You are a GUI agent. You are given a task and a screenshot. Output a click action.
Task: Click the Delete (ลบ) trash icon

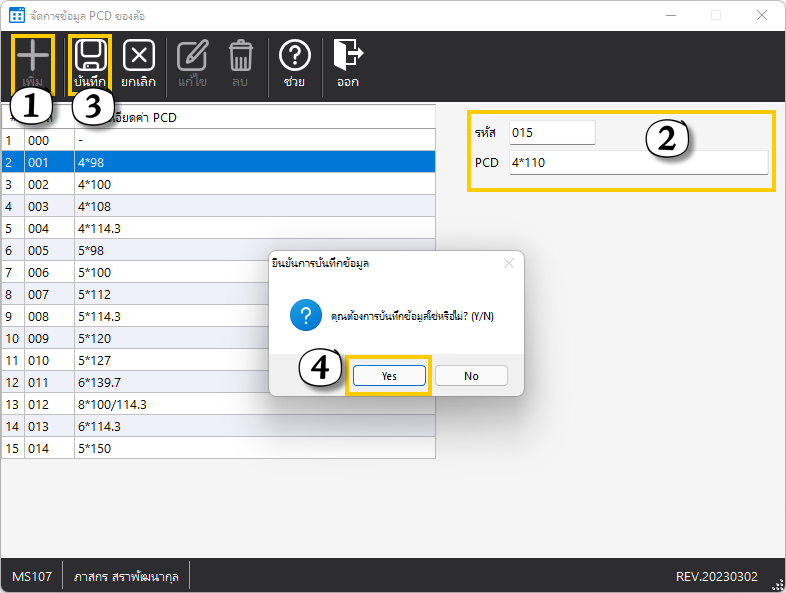[x=240, y=56]
